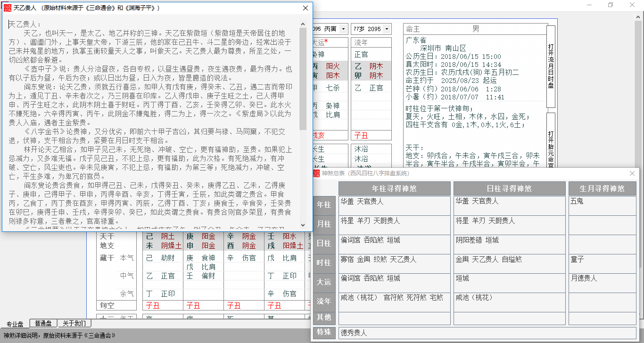Click the 特殊 row header button

click(324, 332)
